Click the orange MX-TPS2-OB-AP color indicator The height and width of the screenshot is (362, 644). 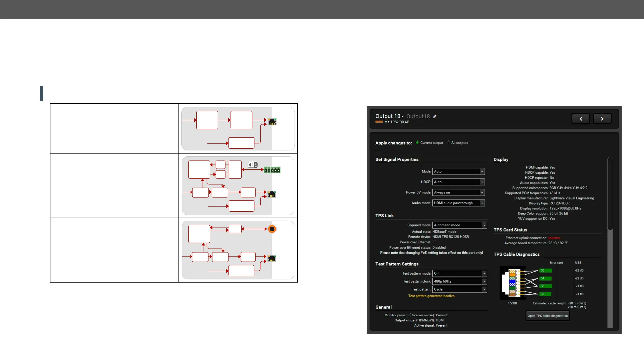coord(379,122)
